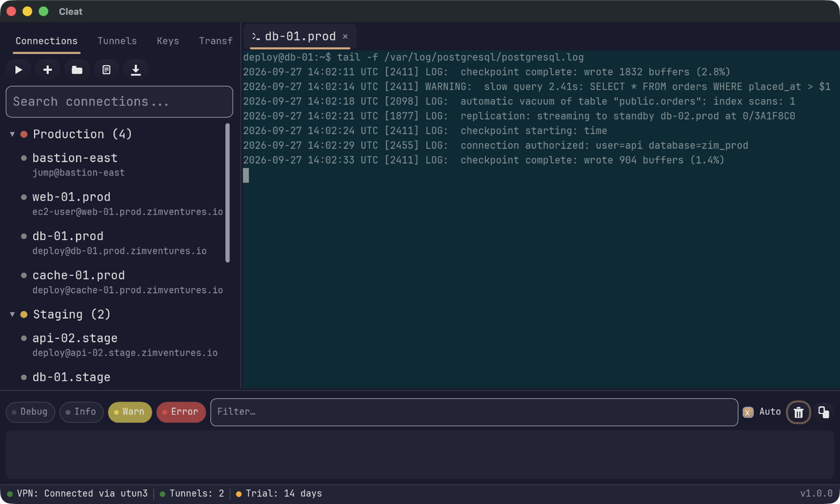Switch to the Connections tab
Image resolution: width=840 pixels, height=504 pixels.
pyautogui.click(x=46, y=41)
